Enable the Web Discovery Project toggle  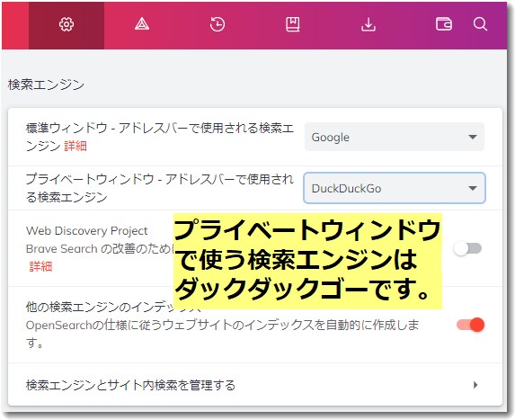click(x=467, y=248)
